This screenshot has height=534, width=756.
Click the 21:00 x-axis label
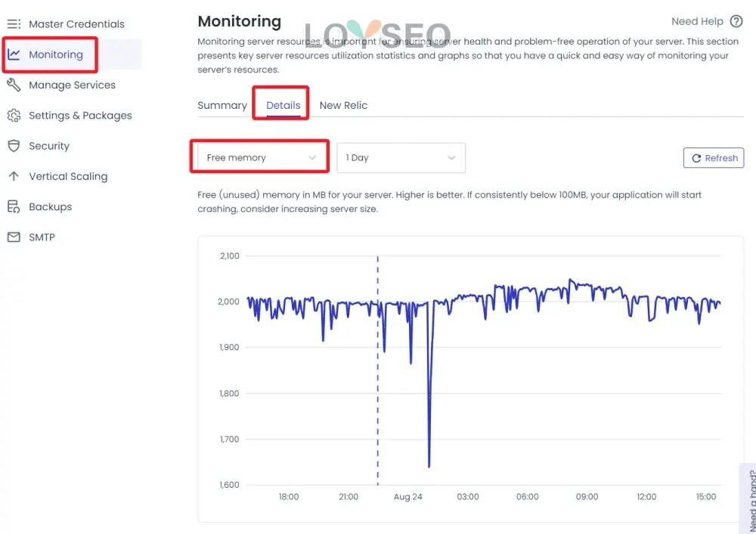click(x=349, y=496)
